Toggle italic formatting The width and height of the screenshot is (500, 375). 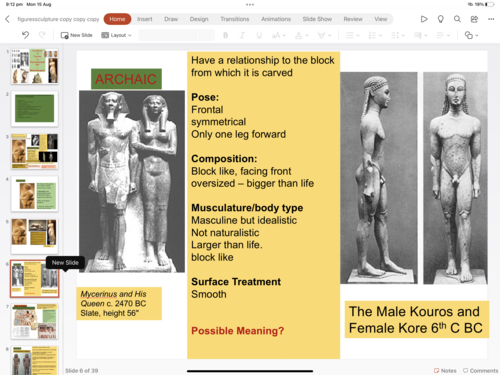[242, 35]
